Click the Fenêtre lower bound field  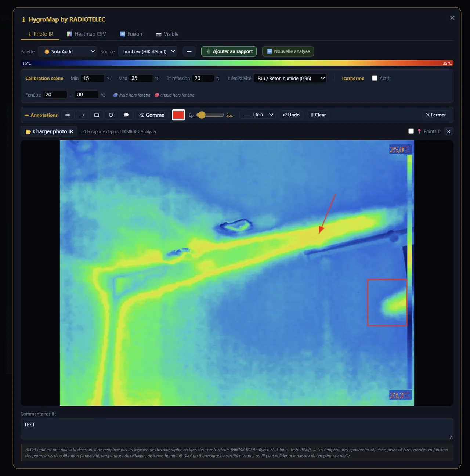[x=55, y=94]
